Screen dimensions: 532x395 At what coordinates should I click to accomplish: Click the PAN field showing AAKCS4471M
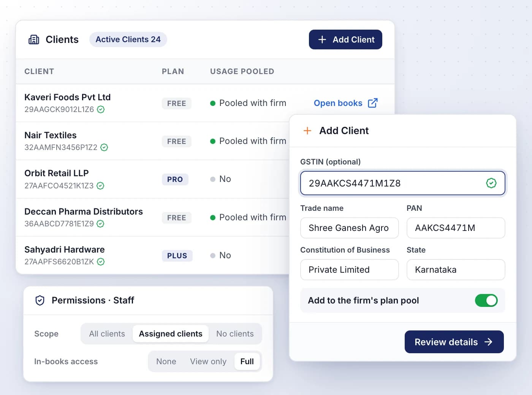click(456, 228)
